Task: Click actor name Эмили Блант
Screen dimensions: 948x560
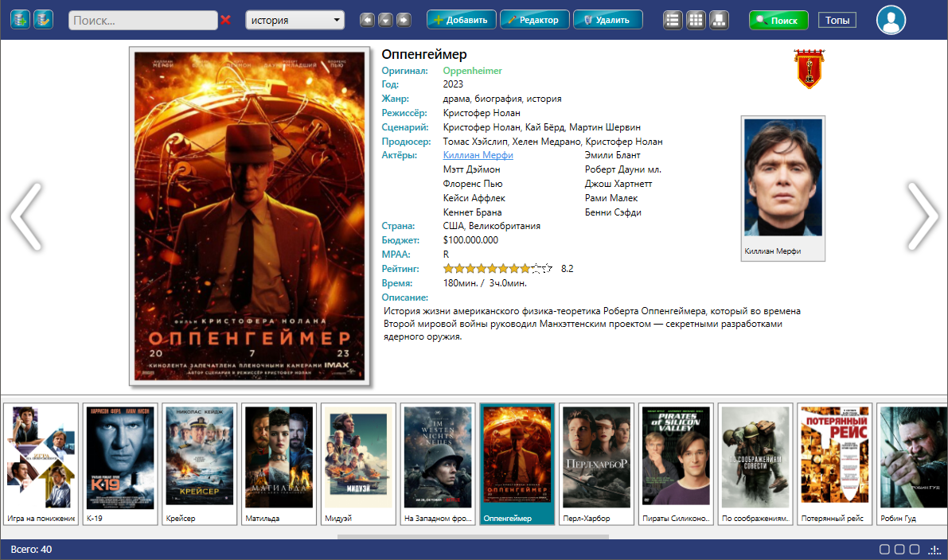Action: (612, 155)
